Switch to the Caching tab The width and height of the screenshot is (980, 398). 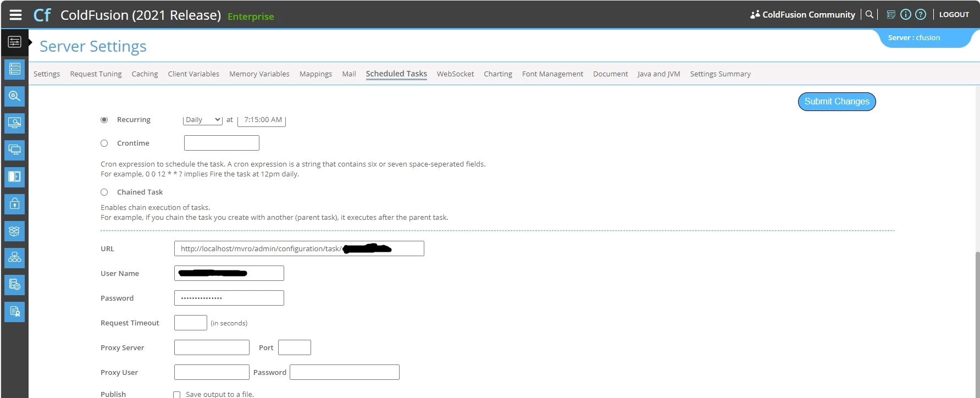click(145, 74)
